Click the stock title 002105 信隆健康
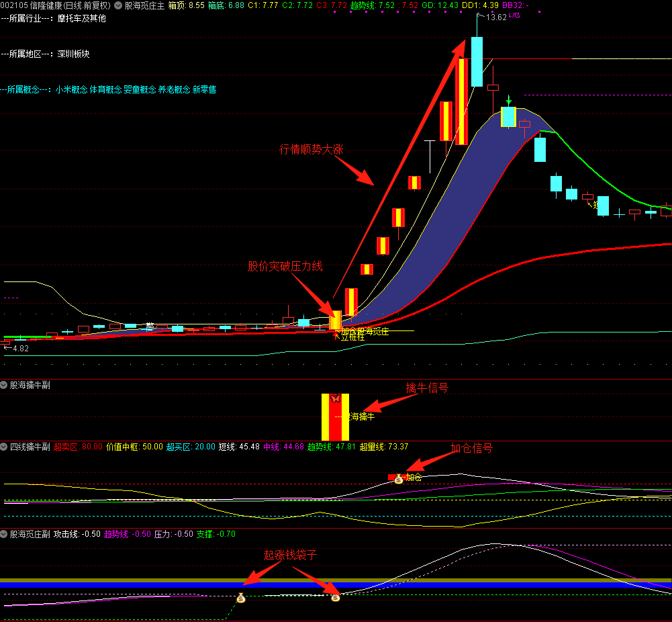The image size is (672, 622). pyautogui.click(x=55, y=5)
